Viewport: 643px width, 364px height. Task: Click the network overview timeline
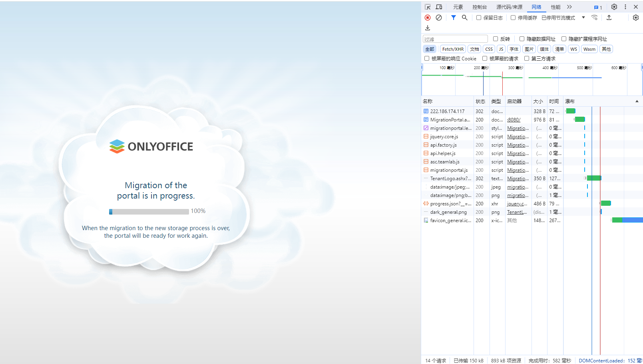pos(532,80)
